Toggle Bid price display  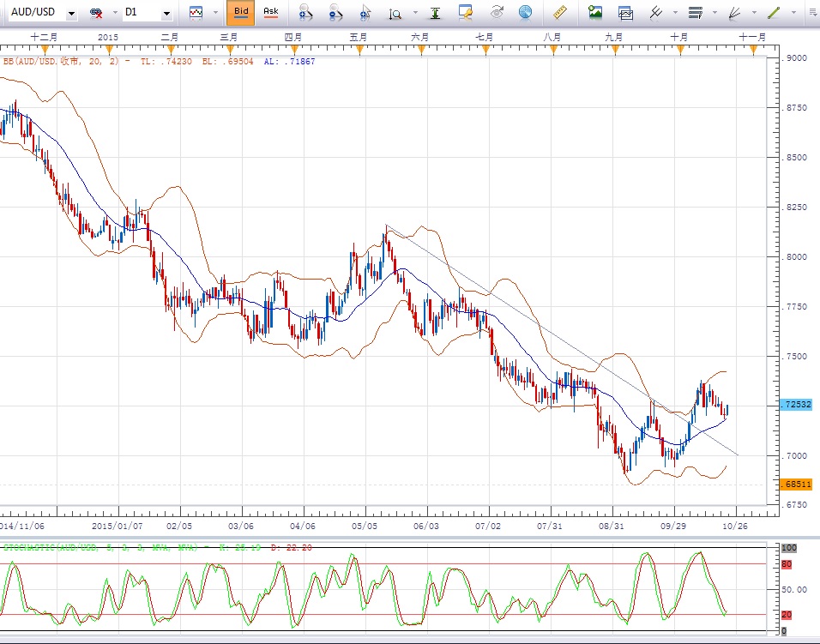241,13
